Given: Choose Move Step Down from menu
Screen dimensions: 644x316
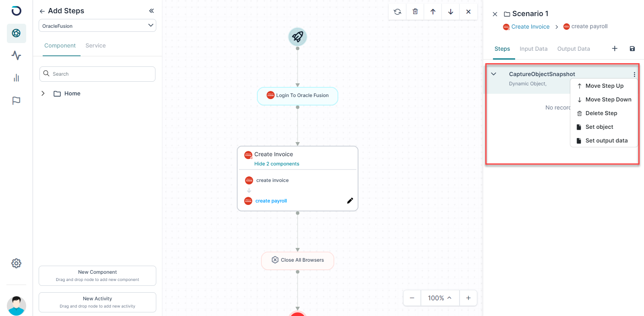Looking at the screenshot, I should click(604, 99).
